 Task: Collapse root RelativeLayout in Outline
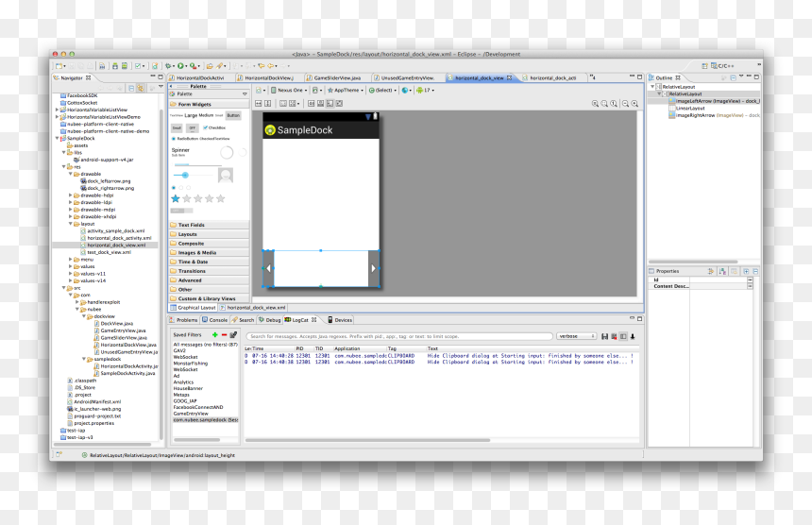click(652, 87)
